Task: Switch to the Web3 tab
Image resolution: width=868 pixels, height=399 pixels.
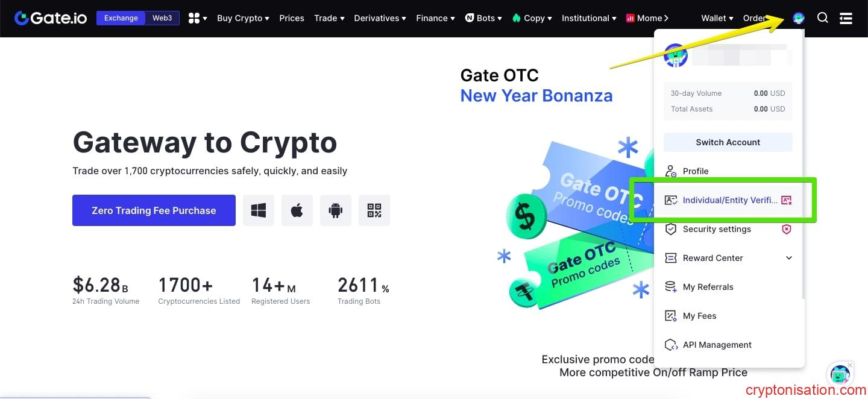Action: coord(162,18)
